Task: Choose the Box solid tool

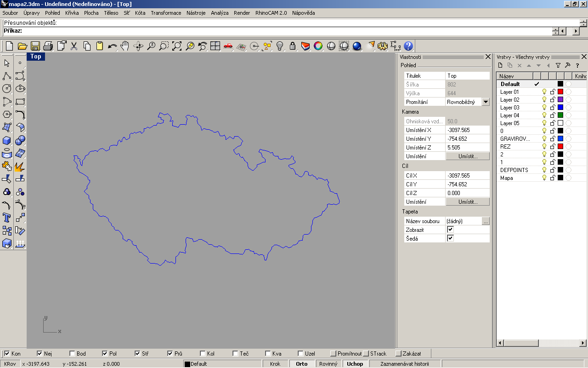Action: click(7, 140)
